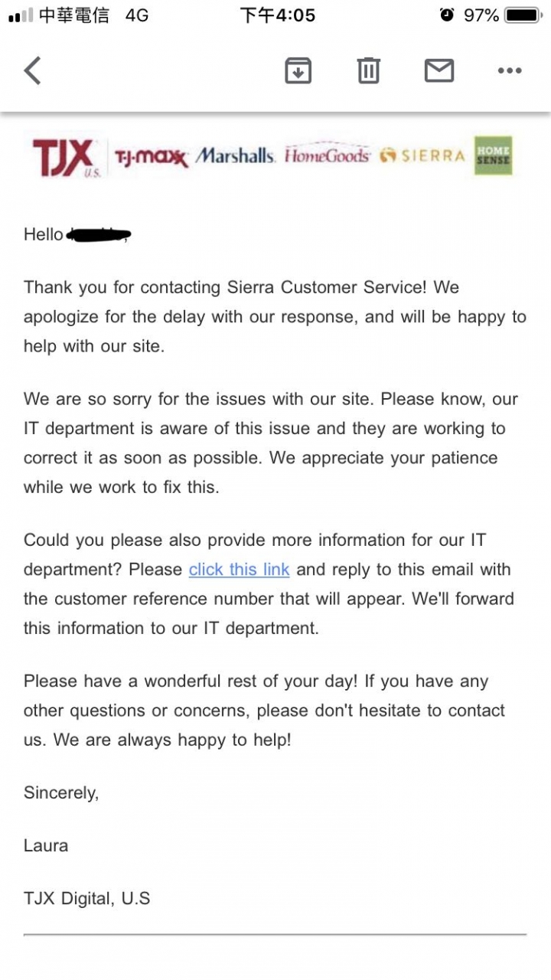Tap the 中華電信 carrier label
Viewport: 551px width, 980px height.
point(73,15)
